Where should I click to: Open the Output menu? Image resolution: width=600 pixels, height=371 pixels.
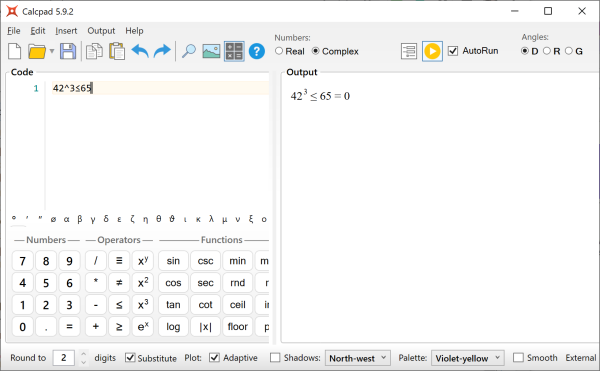coord(101,31)
